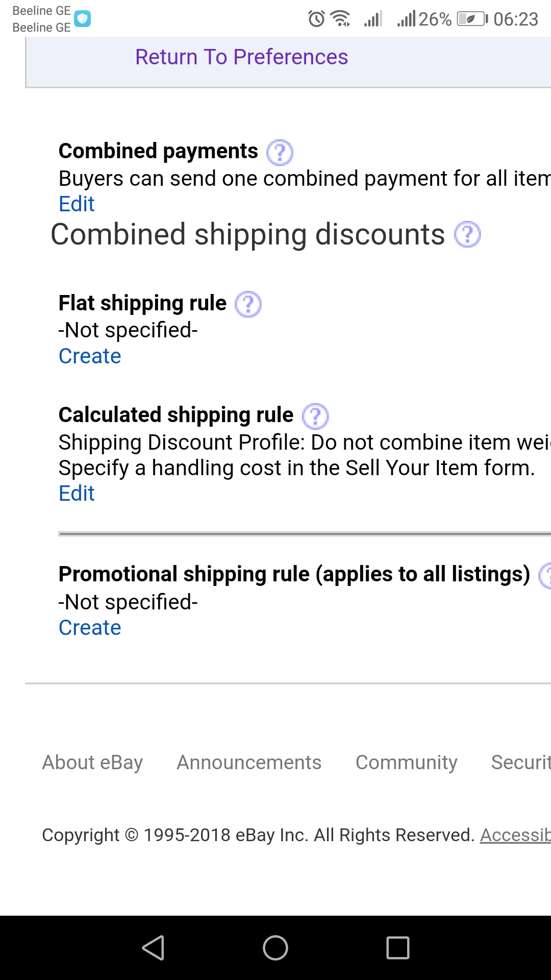Open the Accessibility link in footer
This screenshot has width=551, height=980.
tap(515, 836)
